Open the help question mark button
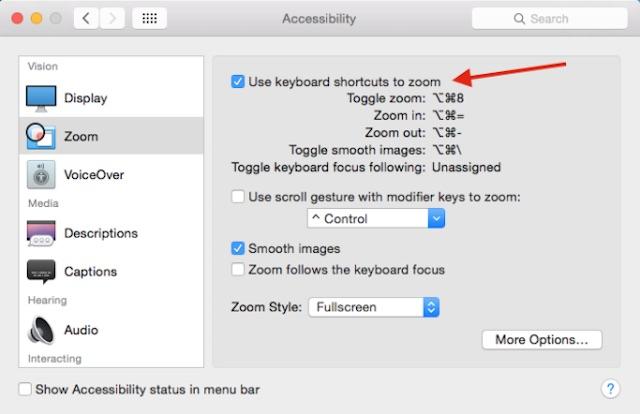 coord(610,389)
